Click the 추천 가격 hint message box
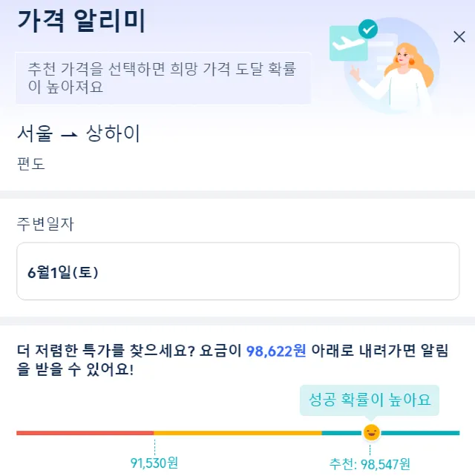 point(163,78)
